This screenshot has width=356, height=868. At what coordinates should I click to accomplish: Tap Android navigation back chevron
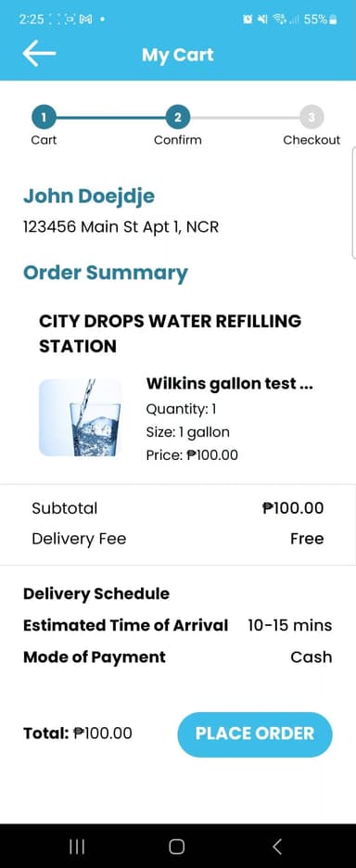tap(277, 846)
